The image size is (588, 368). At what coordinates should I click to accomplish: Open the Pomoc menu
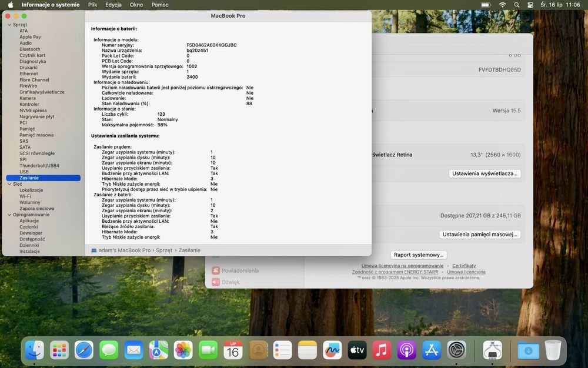click(x=160, y=5)
